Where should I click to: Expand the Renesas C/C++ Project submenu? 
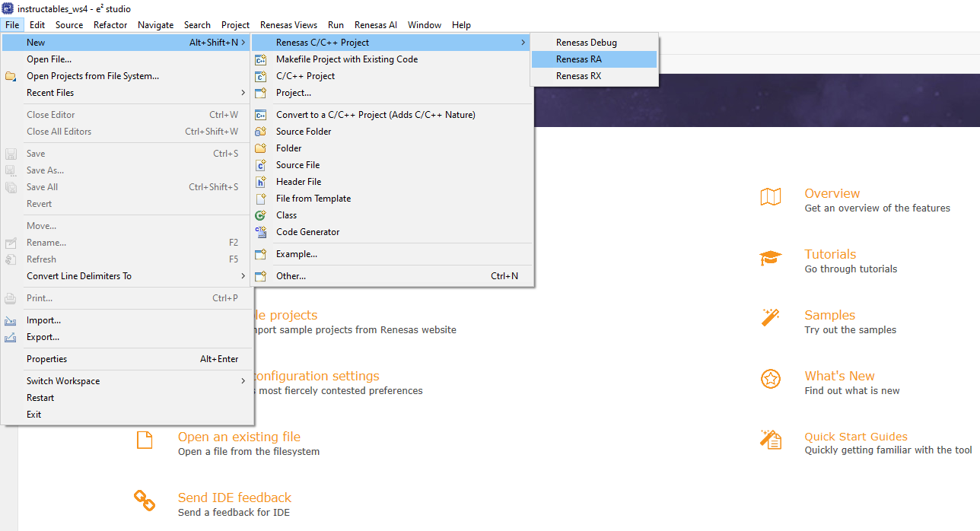pos(392,43)
